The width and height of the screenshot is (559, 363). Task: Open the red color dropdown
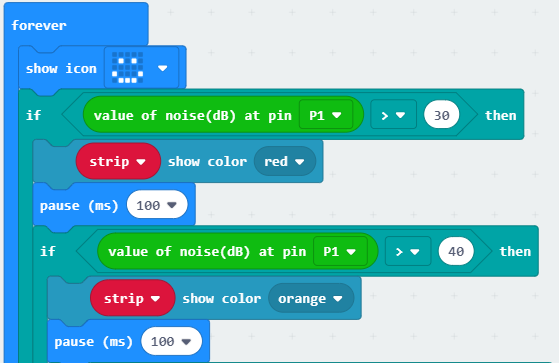pos(284,162)
